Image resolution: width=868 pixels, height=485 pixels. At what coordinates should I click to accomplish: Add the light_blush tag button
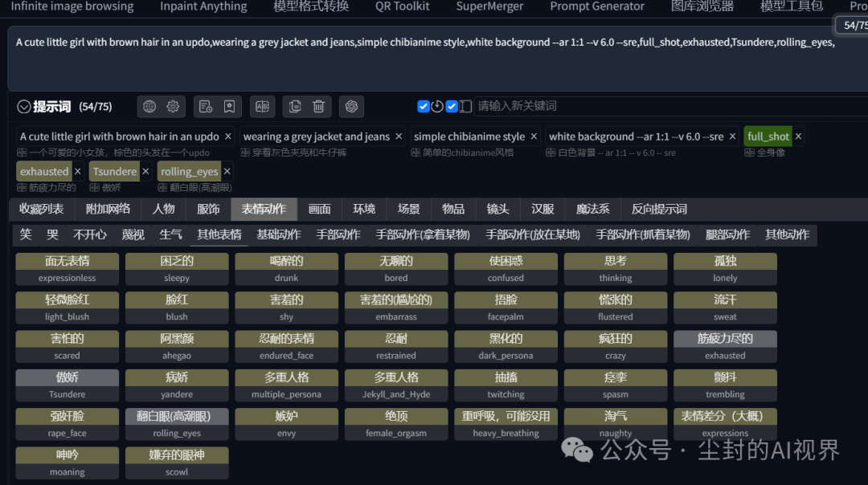[x=67, y=308]
